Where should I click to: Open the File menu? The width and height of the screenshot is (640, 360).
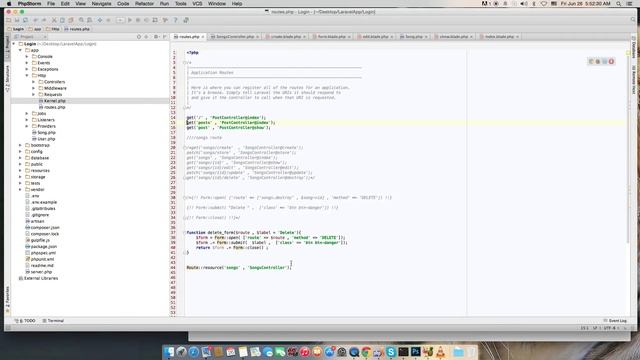click(x=51, y=4)
